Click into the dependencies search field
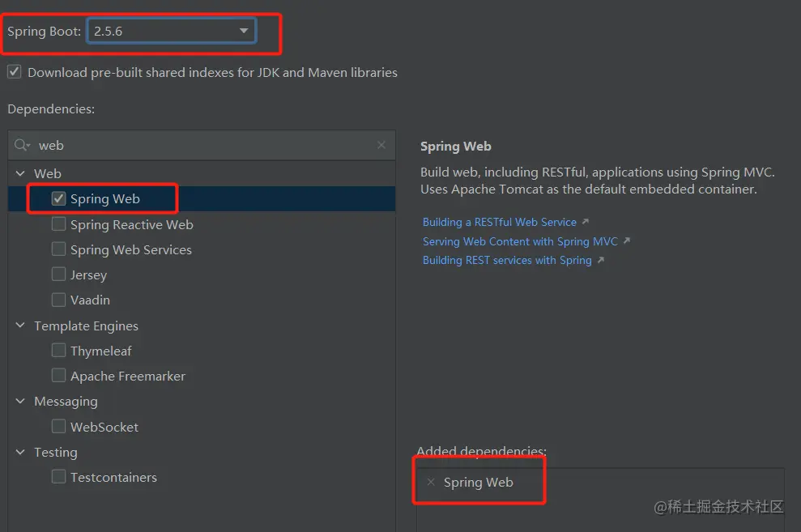 [x=202, y=145]
